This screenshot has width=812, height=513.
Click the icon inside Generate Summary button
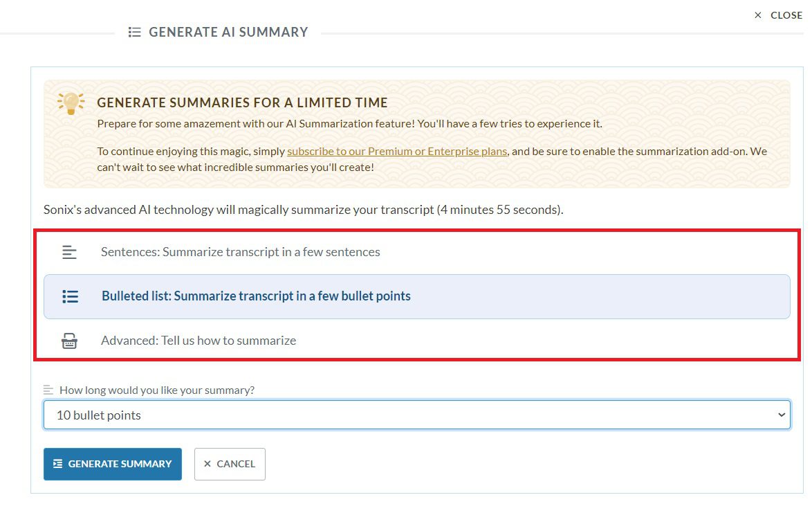(59, 464)
